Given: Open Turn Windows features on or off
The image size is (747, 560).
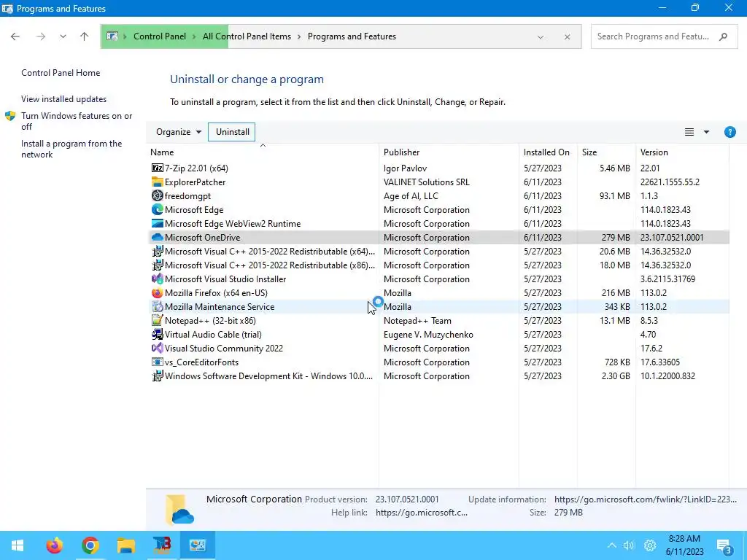Looking at the screenshot, I should tap(76, 121).
